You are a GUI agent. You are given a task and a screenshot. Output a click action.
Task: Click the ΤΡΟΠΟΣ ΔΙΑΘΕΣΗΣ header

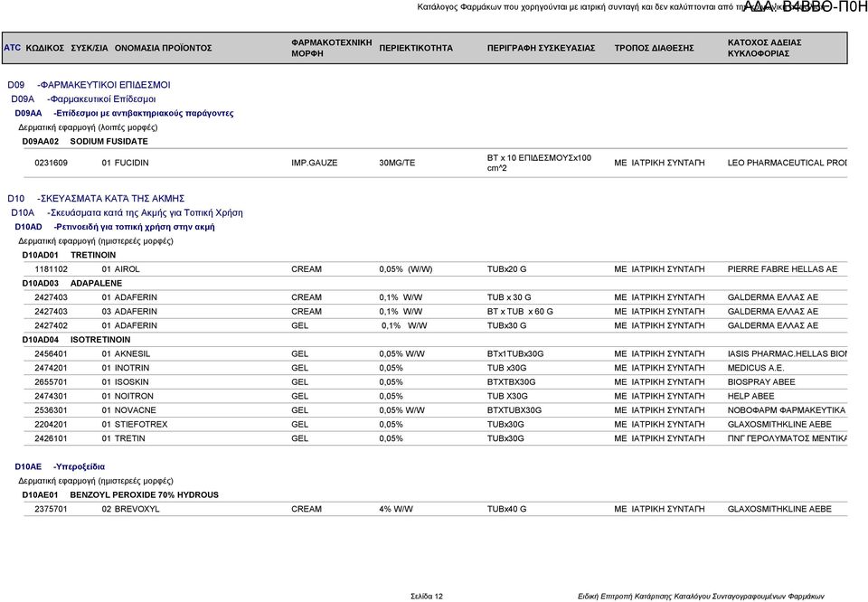(654, 48)
